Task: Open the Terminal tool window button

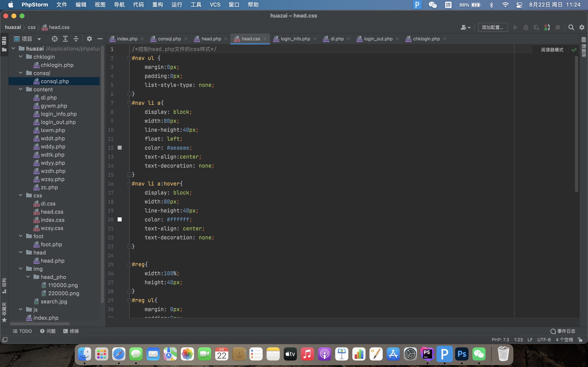Action: [x=71, y=331]
